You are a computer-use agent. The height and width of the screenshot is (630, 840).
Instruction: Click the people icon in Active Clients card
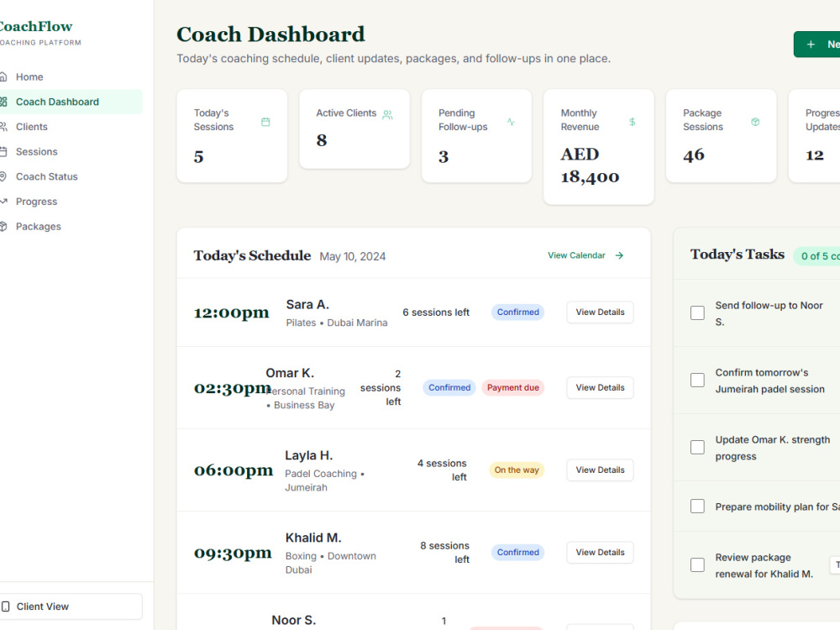pyautogui.click(x=387, y=114)
